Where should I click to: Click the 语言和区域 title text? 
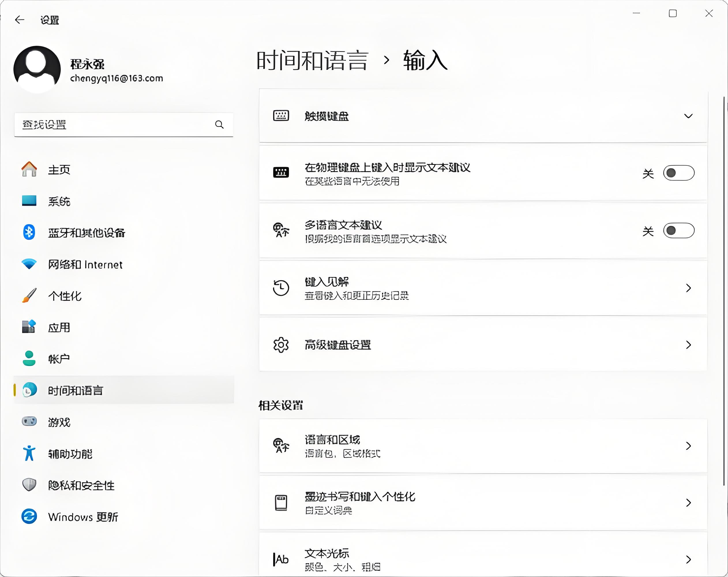[332, 439]
